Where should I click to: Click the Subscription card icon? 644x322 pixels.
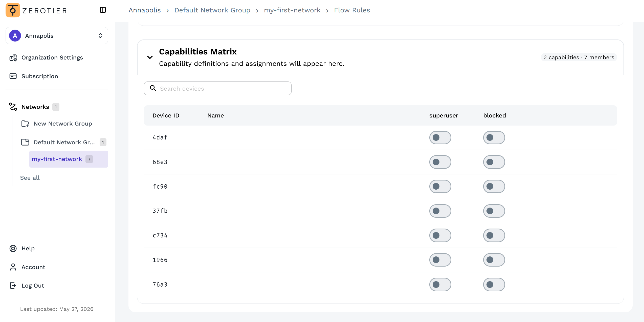(x=13, y=76)
